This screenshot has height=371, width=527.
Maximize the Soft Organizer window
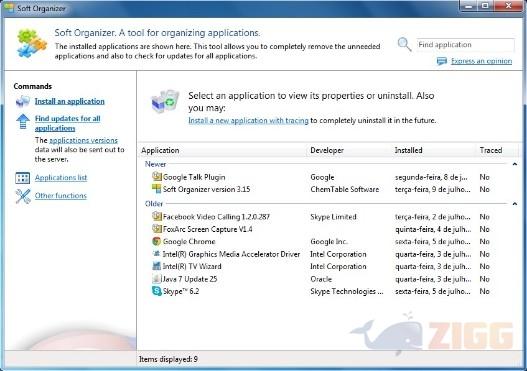(486, 6)
